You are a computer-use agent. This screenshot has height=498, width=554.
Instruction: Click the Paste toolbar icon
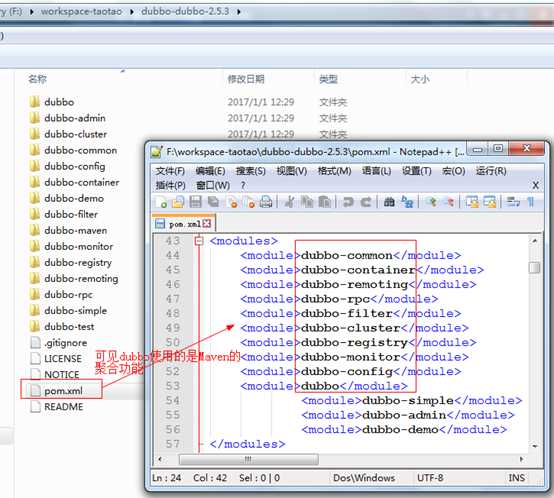[324, 202]
